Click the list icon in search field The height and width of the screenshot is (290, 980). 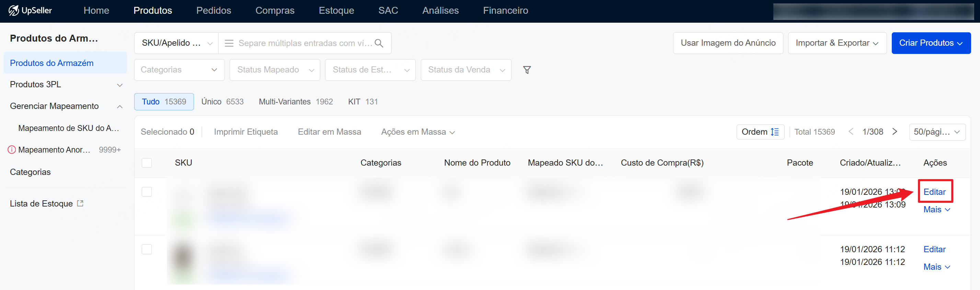229,43
